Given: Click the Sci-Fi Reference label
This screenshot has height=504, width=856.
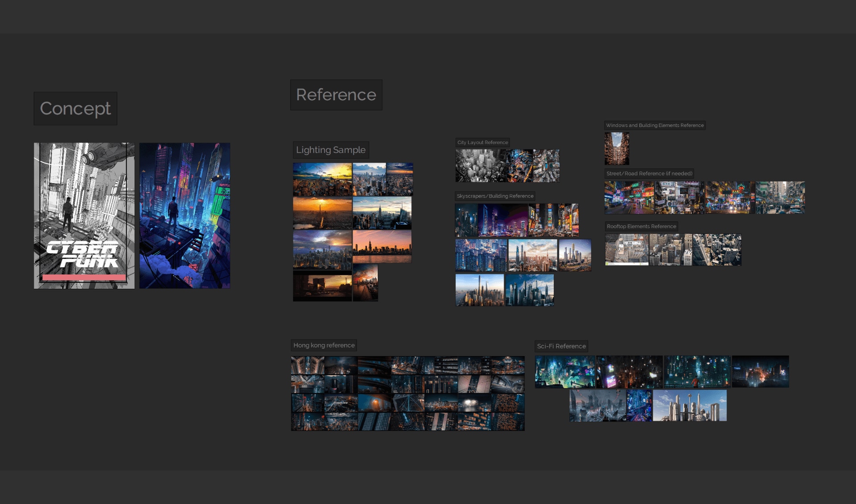Looking at the screenshot, I should [561, 346].
